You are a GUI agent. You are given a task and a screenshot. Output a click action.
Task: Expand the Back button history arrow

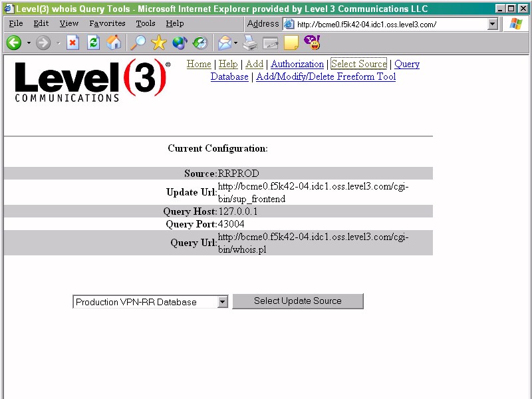29,43
